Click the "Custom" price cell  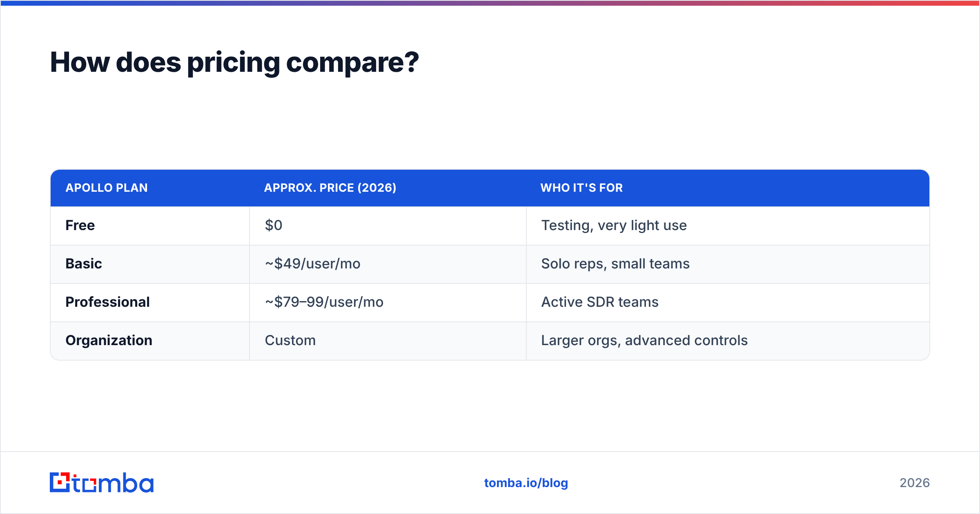tap(388, 341)
